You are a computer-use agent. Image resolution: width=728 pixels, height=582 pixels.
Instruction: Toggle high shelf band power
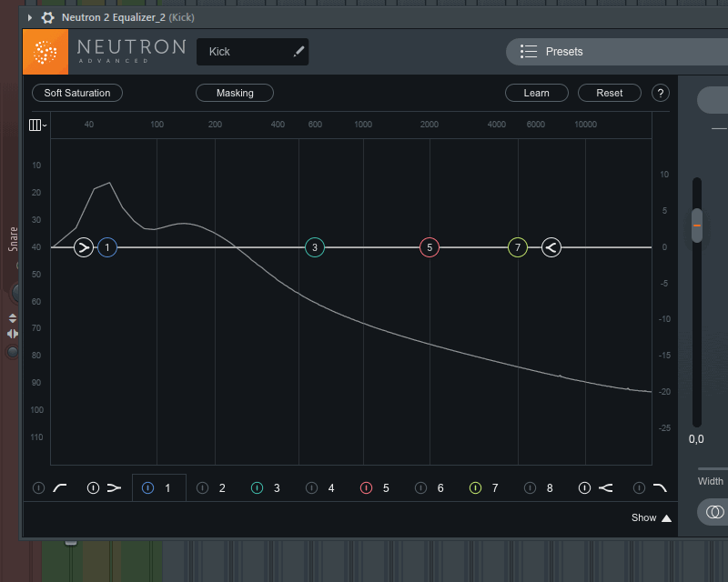584,487
